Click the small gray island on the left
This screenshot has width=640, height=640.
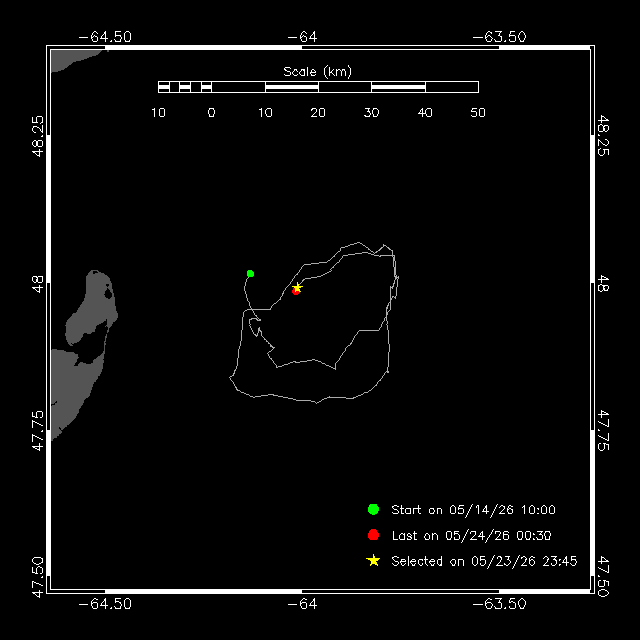click(x=92, y=308)
